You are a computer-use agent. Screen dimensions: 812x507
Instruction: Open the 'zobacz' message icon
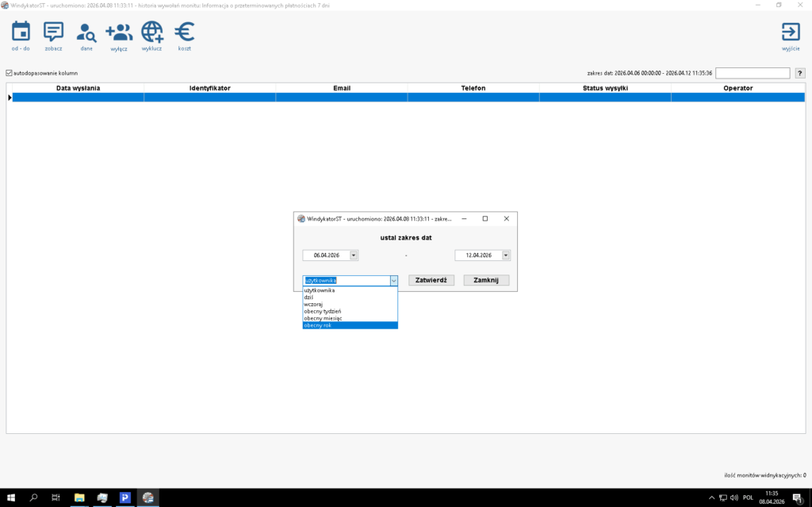pyautogui.click(x=53, y=32)
